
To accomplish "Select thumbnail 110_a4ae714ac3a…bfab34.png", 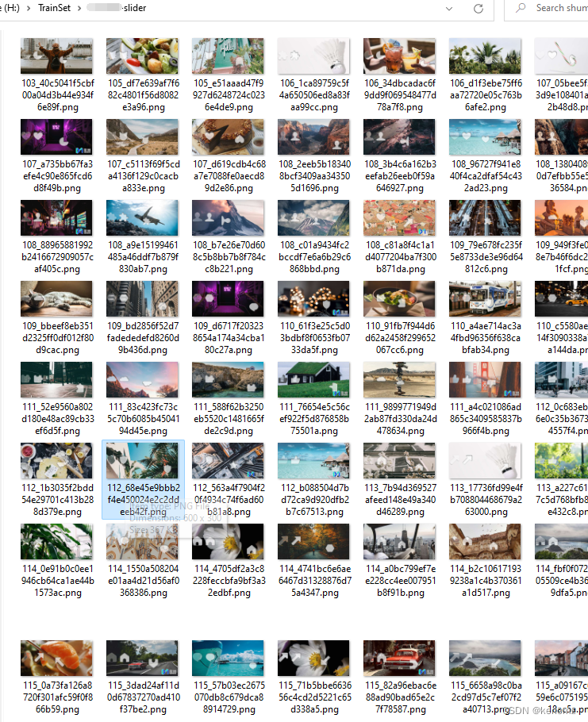I will coord(486,299).
